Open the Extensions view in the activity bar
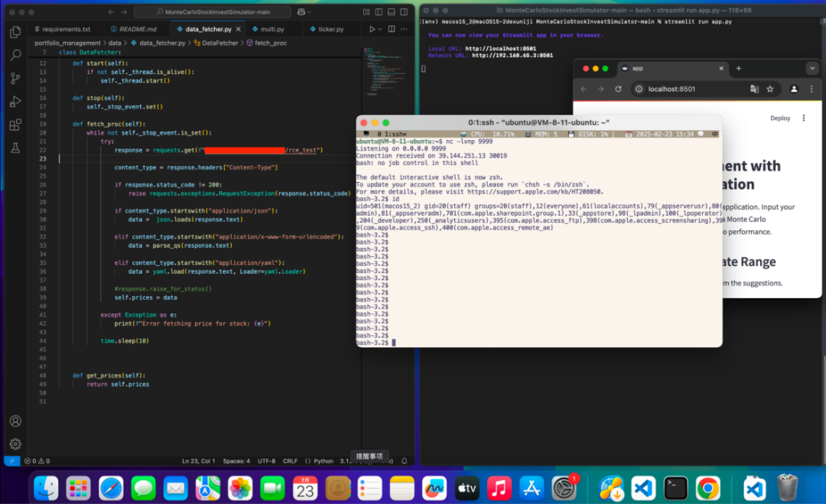The height and width of the screenshot is (504, 826). click(x=15, y=125)
